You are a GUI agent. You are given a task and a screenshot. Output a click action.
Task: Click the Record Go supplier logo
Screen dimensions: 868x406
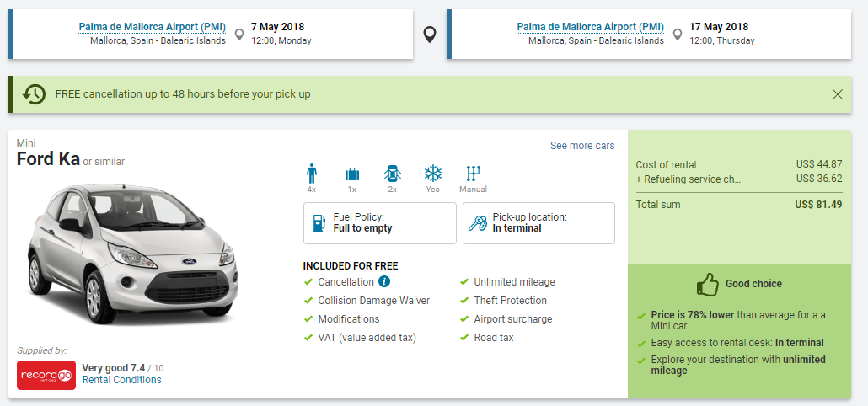click(x=46, y=375)
